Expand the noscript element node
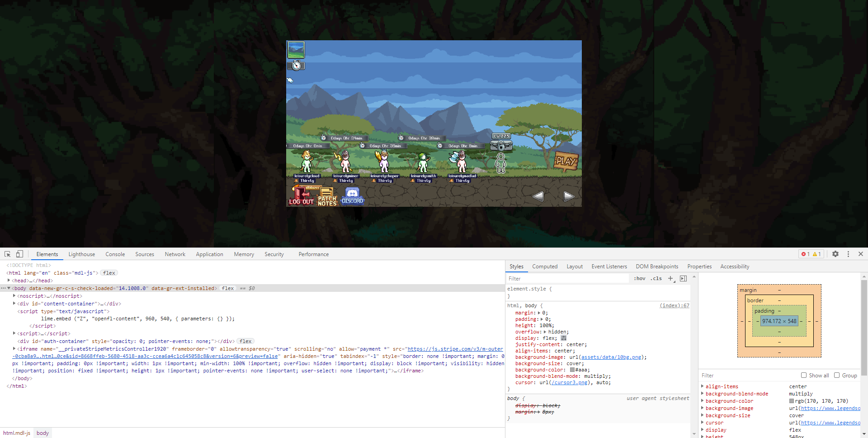This screenshot has height=438, width=868. click(14, 296)
